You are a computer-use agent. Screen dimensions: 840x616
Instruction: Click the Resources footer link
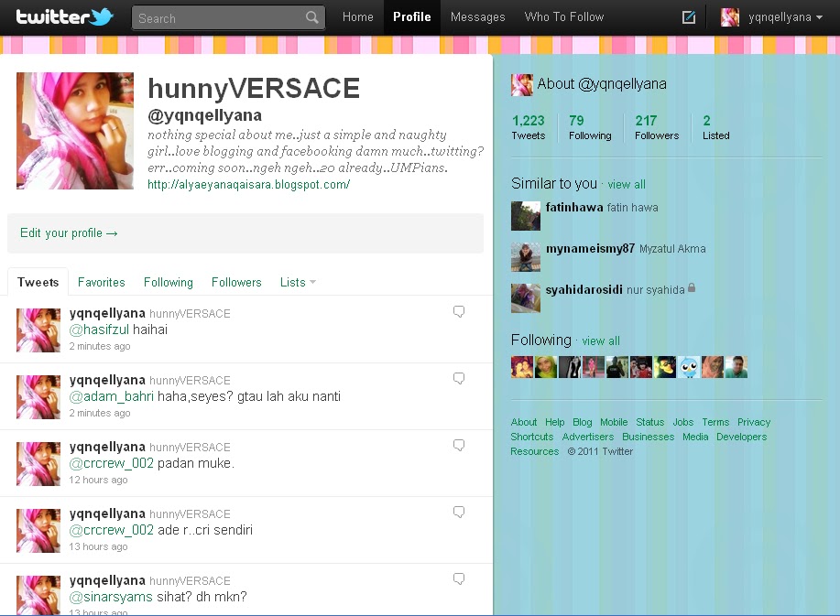click(535, 451)
